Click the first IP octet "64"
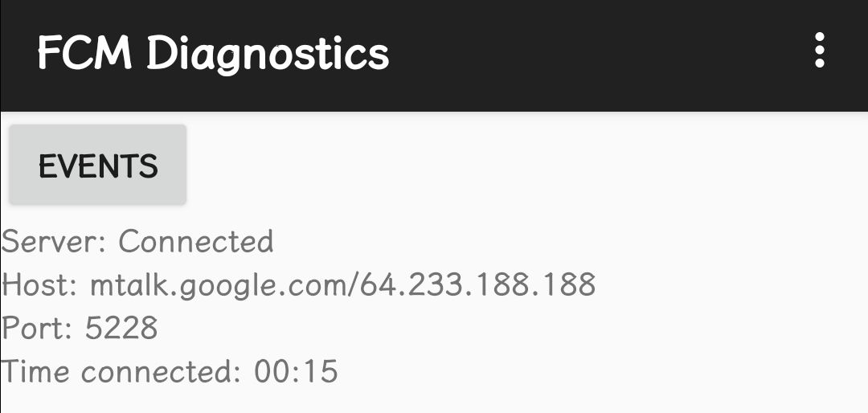 tap(378, 284)
